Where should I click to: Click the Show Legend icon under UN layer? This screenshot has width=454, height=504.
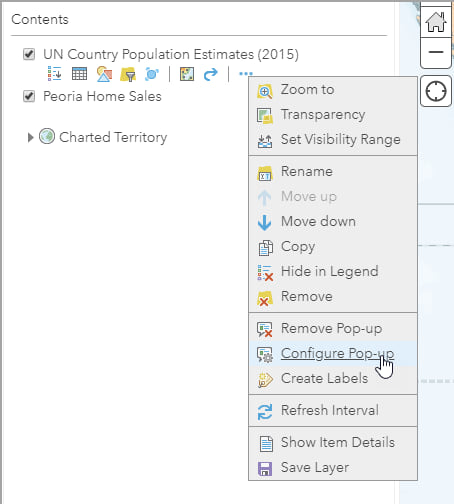[x=55, y=74]
